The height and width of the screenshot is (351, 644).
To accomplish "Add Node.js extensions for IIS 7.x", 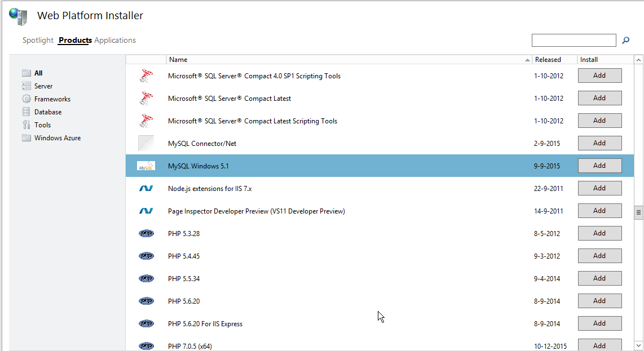I will pyautogui.click(x=599, y=188).
